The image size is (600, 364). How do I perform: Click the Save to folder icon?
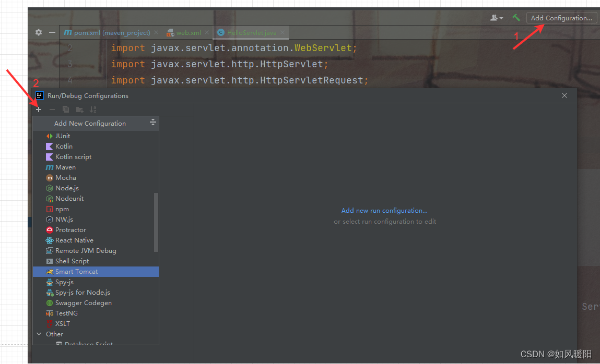pos(79,110)
